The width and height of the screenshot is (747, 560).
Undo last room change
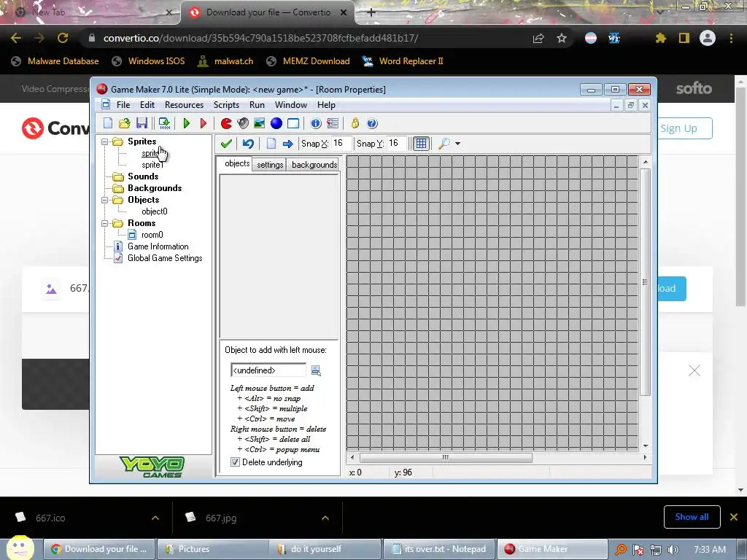click(248, 144)
